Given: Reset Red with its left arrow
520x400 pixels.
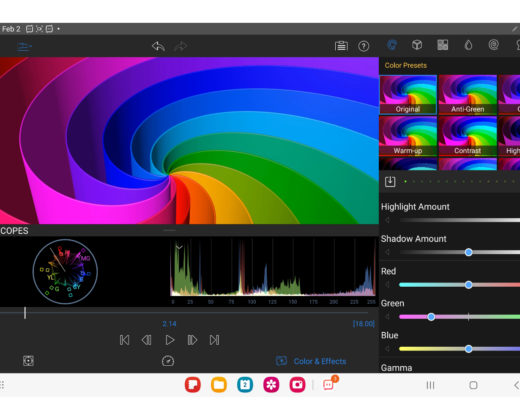Looking at the screenshot, I should click(388, 285).
